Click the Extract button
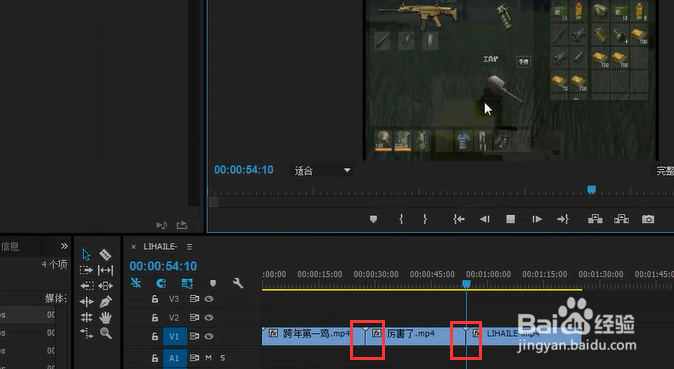The height and width of the screenshot is (369, 674). [x=621, y=219]
